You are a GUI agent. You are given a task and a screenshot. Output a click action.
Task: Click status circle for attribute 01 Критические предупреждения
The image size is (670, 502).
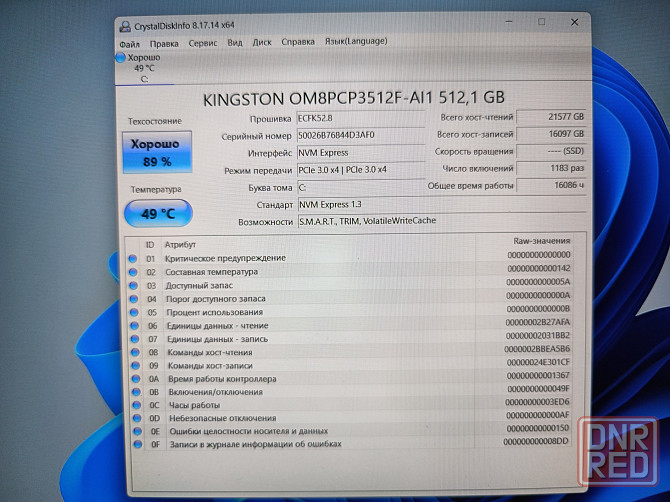click(133, 258)
